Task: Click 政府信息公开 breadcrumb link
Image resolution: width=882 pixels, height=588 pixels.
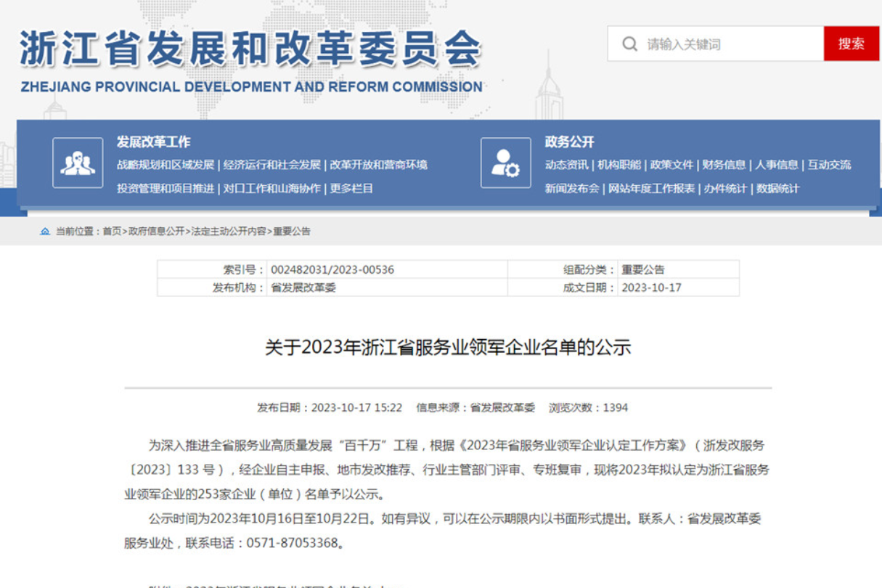Action: [x=156, y=232]
